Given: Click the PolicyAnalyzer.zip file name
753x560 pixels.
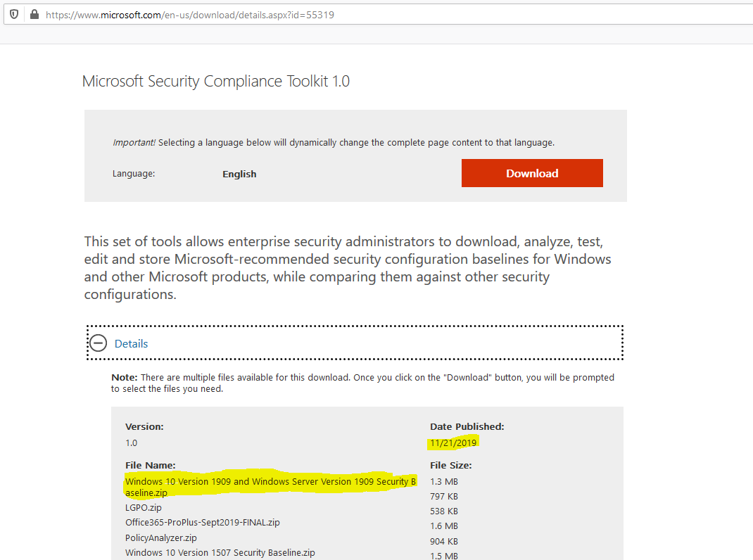Looking at the screenshot, I should (161, 538).
